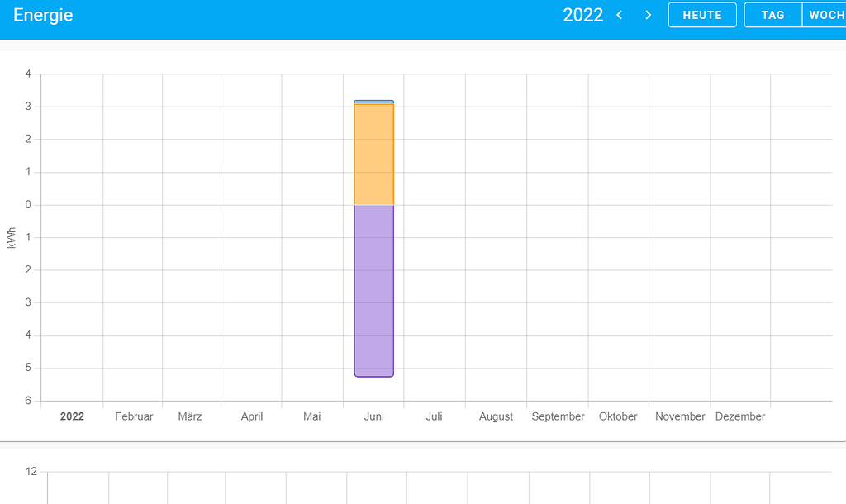Click the bold 2022 x-axis label
This screenshot has height=504, width=846.
click(72, 416)
